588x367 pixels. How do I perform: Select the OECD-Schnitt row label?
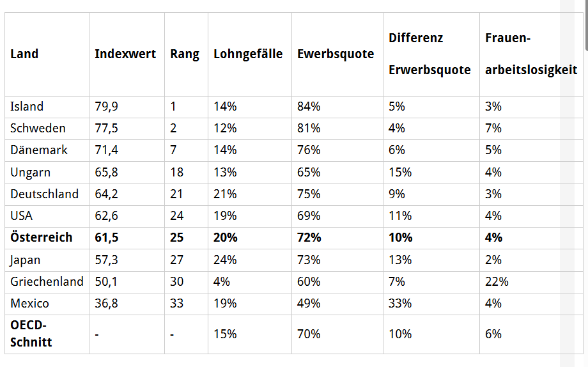31,334
